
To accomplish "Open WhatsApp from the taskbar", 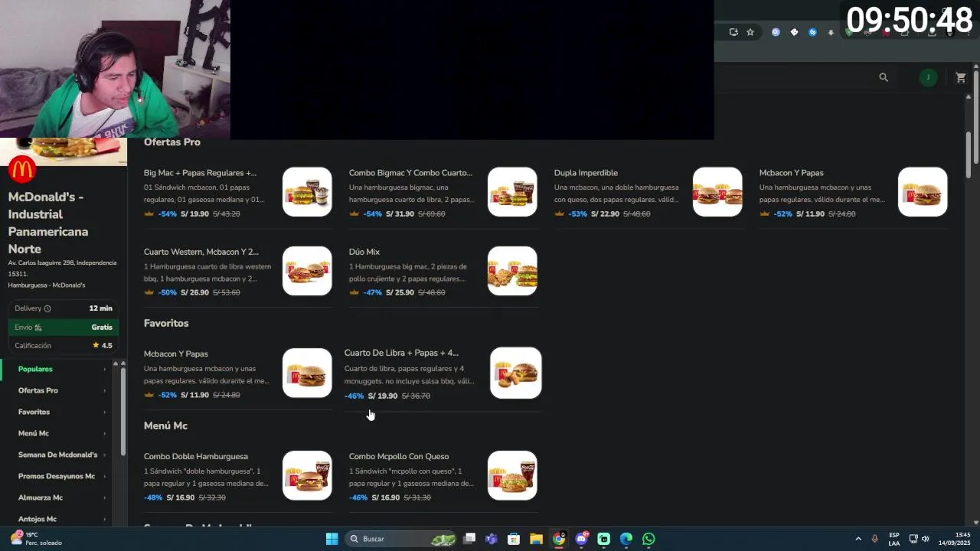I will [x=648, y=539].
